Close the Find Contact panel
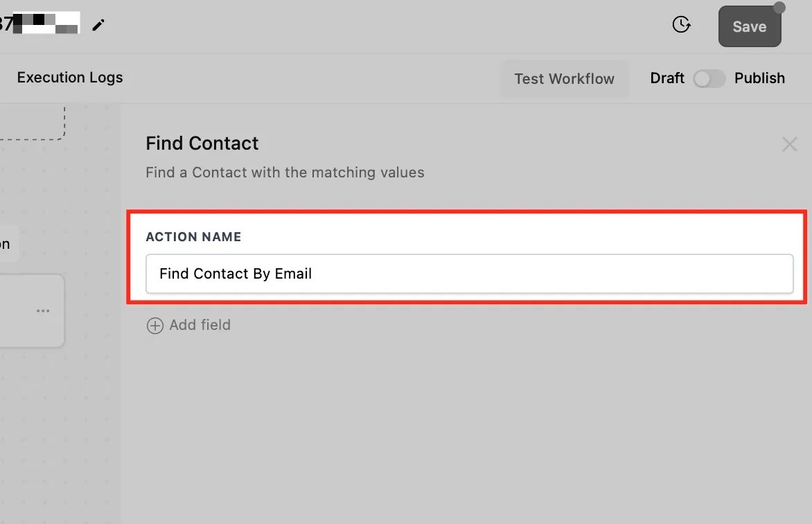This screenshot has width=812, height=524. point(789,144)
